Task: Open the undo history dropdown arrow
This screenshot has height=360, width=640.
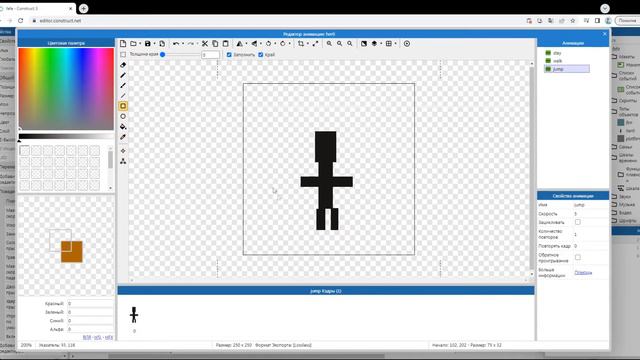Action: pyautogui.click(x=182, y=44)
